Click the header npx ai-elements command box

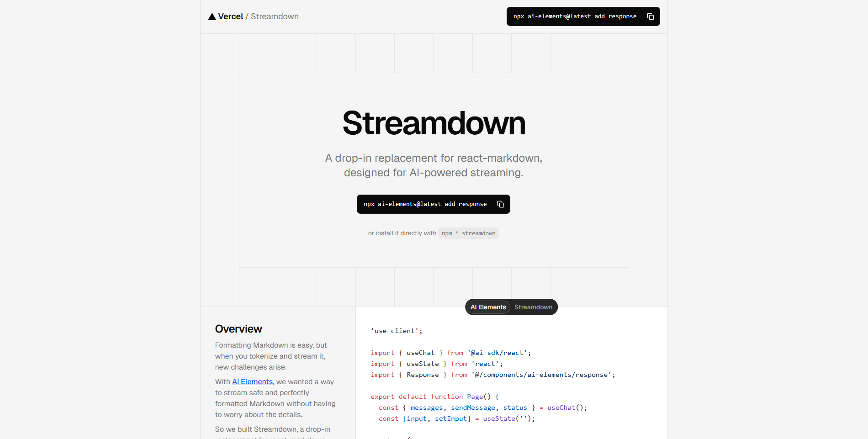point(583,16)
